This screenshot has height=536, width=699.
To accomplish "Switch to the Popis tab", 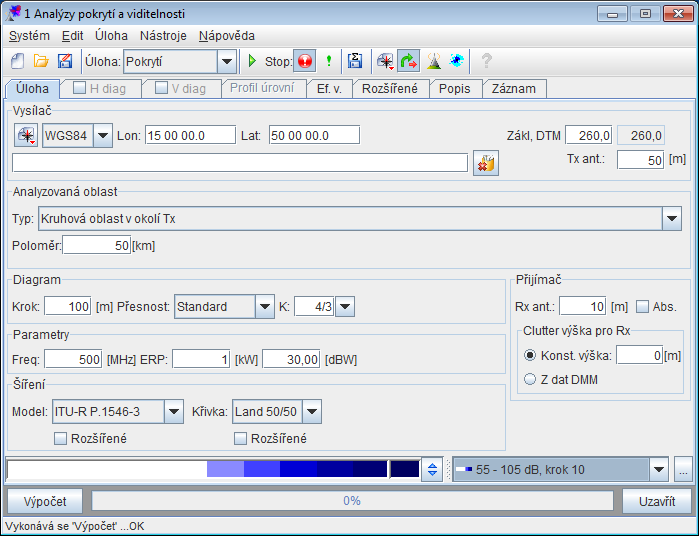I will point(455,88).
